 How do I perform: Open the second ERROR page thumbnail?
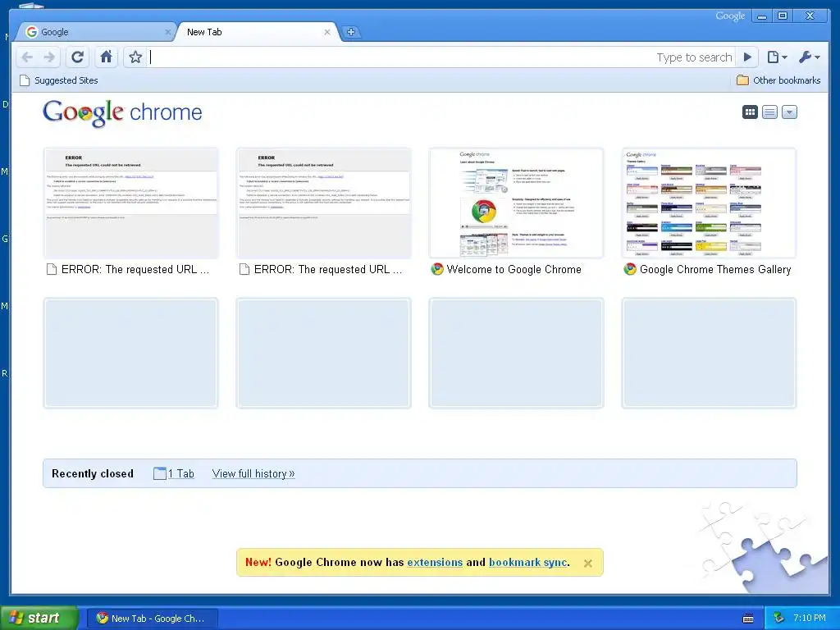(323, 203)
